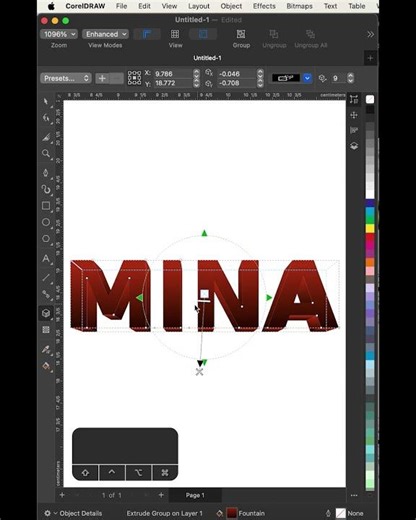416x520 pixels.
Task: Open the Effects menu
Action: (264, 6)
